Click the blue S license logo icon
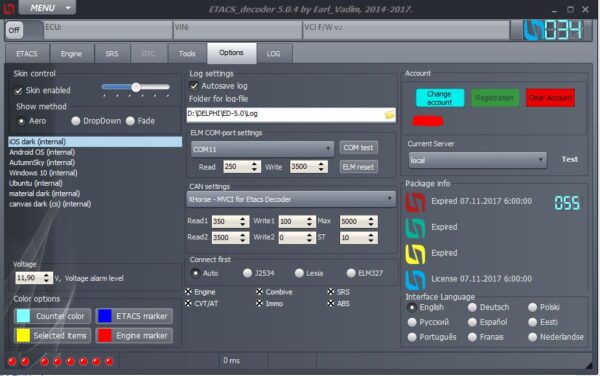The height and width of the screenshot is (376, 600). click(x=415, y=280)
